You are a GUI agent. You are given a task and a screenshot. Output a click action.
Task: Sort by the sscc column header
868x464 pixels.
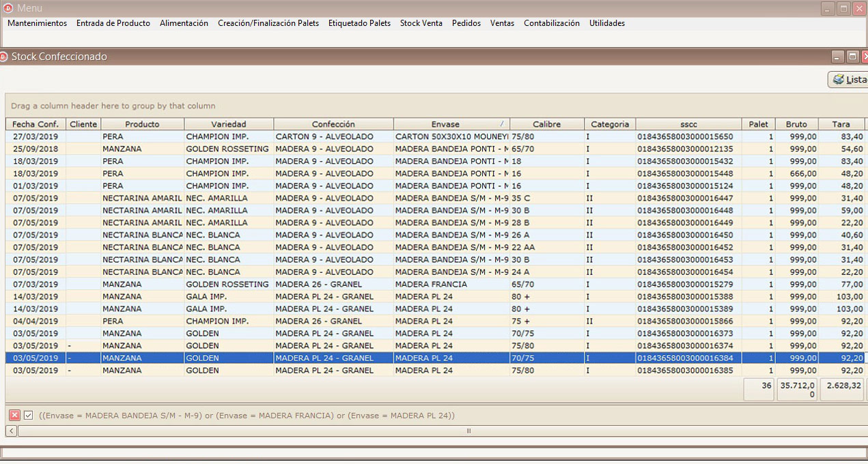click(x=688, y=124)
